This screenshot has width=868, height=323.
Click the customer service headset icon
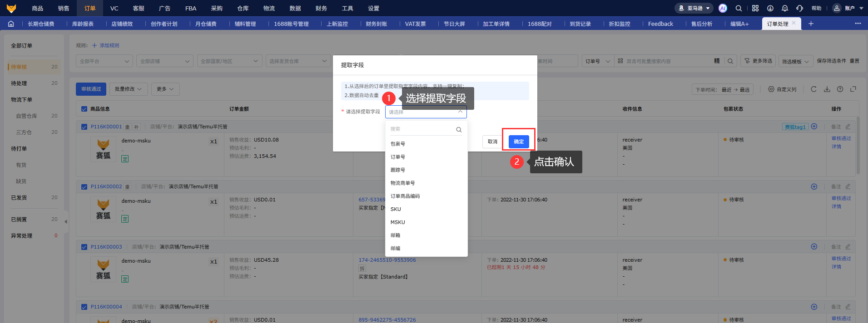(800, 8)
